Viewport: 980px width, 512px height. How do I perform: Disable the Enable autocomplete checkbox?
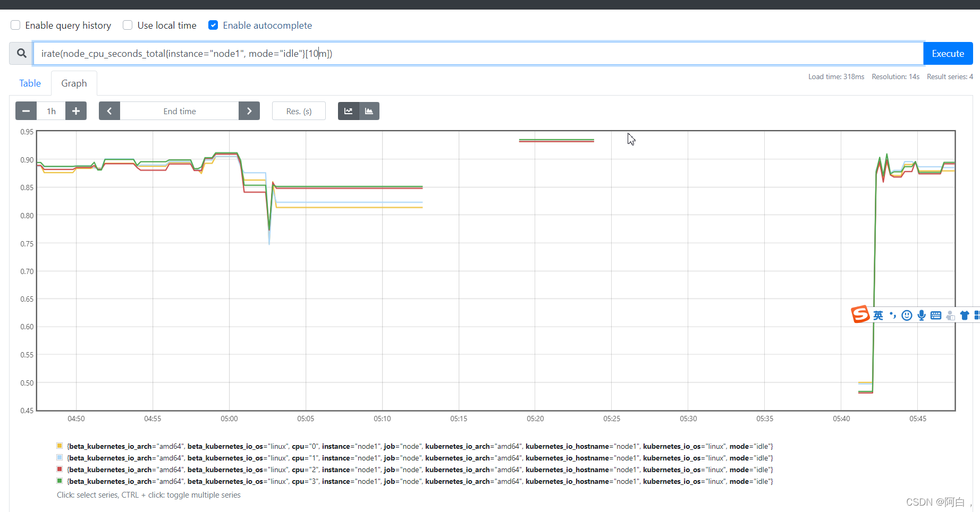pyautogui.click(x=213, y=25)
